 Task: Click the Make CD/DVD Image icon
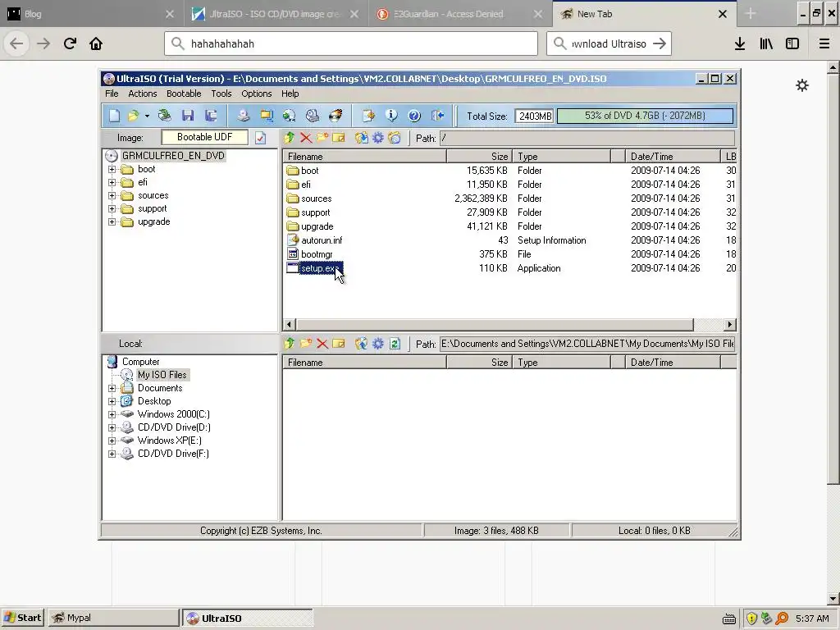tap(244, 116)
